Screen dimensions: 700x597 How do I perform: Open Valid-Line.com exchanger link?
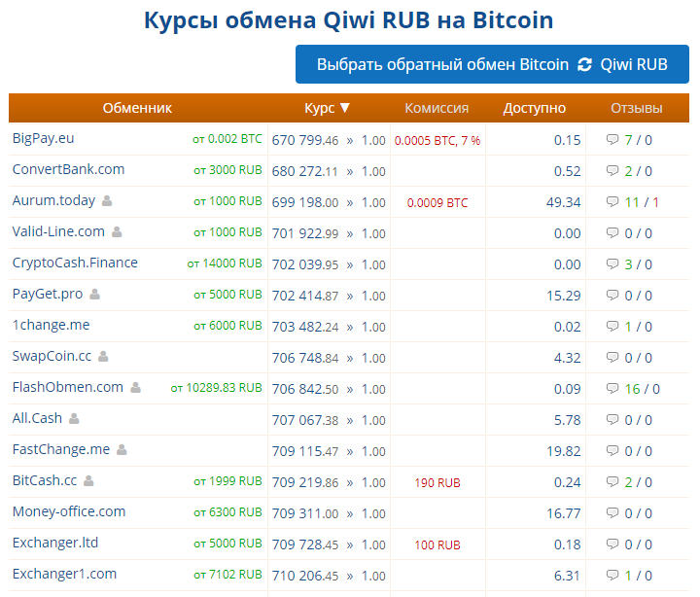tap(58, 231)
